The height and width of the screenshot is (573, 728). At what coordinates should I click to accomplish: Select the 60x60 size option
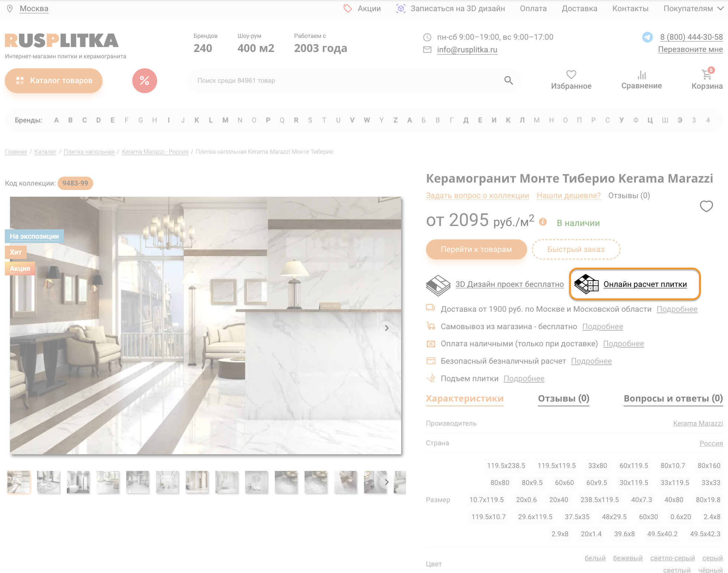564,482
